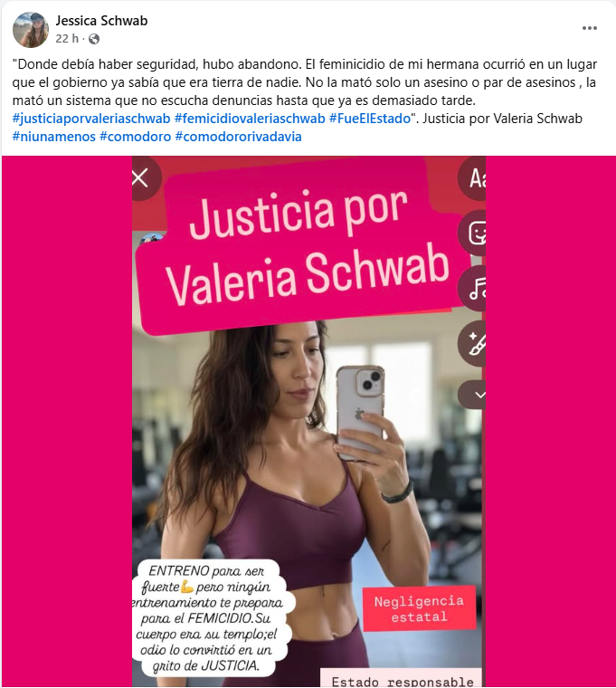Open the #niunamenos hashtag

[54, 137]
